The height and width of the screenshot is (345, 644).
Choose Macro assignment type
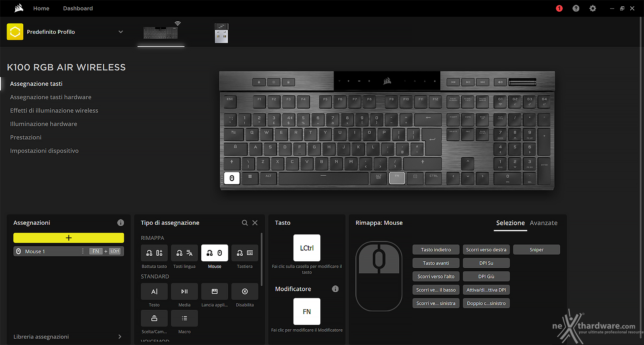[x=184, y=318]
